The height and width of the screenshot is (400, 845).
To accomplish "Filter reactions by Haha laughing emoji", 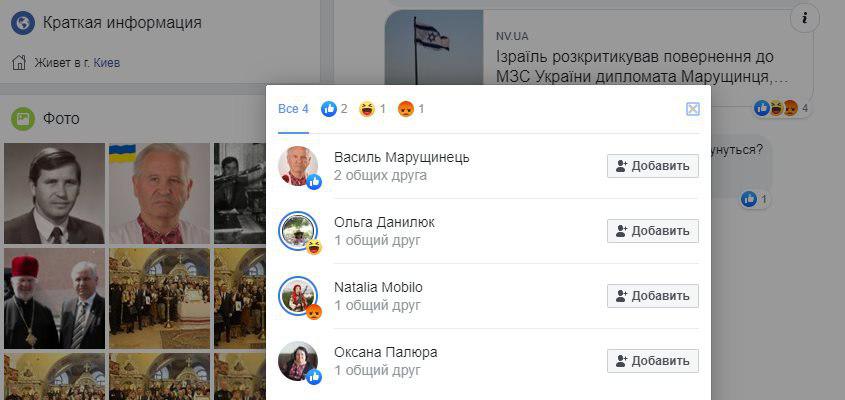I will point(372,109).
